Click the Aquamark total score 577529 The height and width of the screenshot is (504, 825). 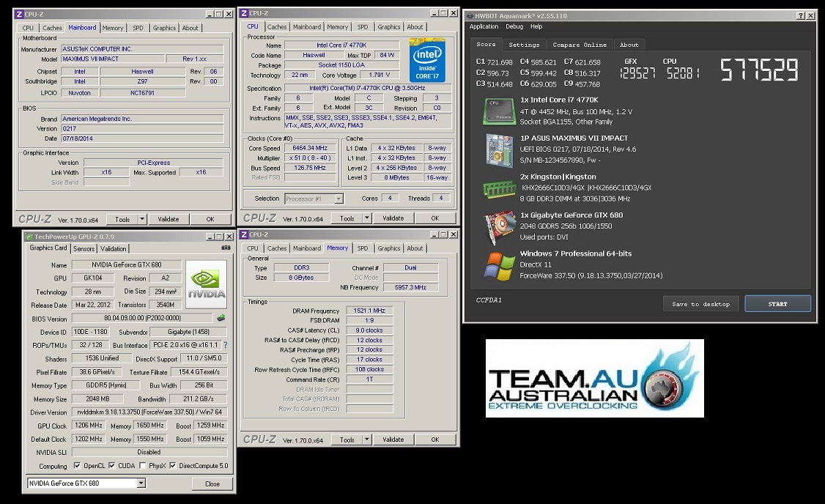(x=759, y=70)
